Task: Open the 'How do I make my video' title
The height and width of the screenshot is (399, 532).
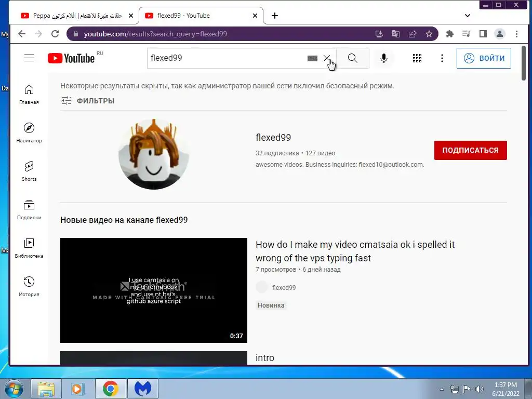Action: 355,251
